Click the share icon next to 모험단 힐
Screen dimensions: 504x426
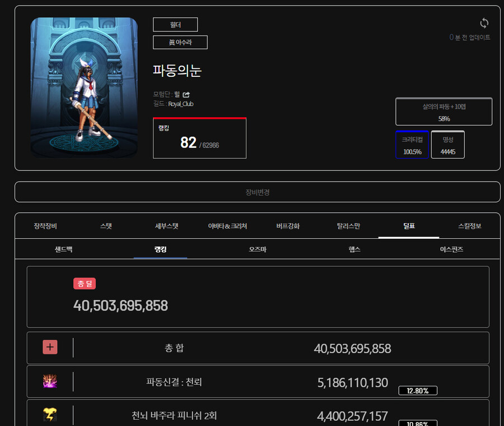[185, 95]
